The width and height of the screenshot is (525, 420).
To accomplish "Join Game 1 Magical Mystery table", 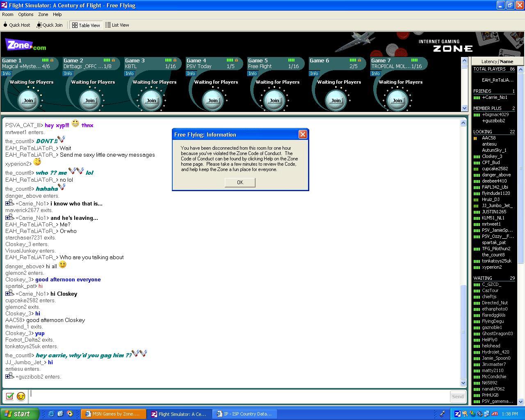I will (x=28, y=100).
